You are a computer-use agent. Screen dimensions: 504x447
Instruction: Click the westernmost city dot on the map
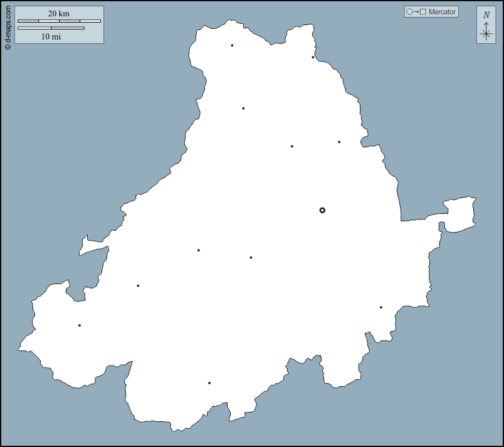(x=80, y=325)
